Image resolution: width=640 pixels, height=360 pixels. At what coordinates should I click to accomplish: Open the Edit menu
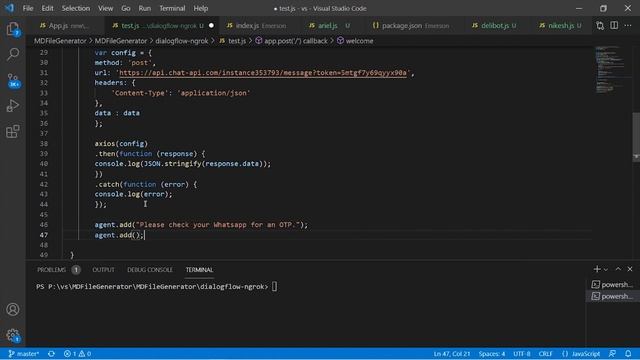click(47, 9)
